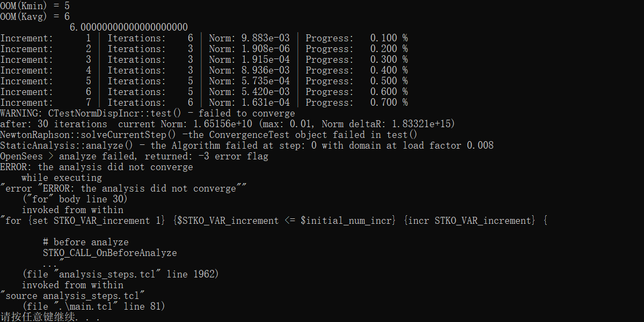The height and width of the screenshot is (322, 644).
Task: Click the OOM(Kavg) = 6 output line
Action: click(35, 17)
